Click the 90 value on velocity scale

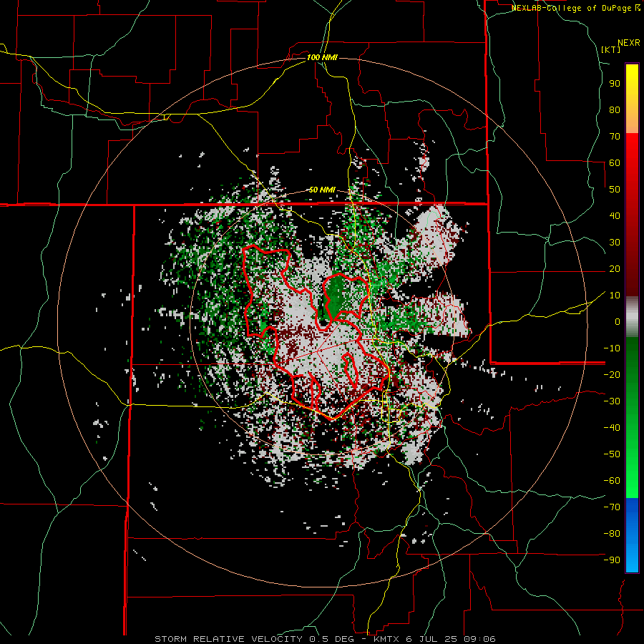point(615,84)
